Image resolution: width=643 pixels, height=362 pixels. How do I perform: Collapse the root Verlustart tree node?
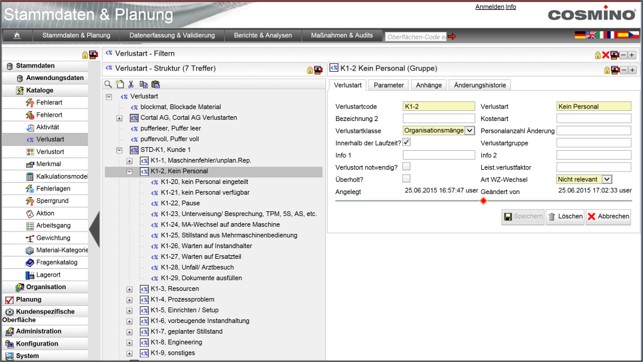coord(109,97)
